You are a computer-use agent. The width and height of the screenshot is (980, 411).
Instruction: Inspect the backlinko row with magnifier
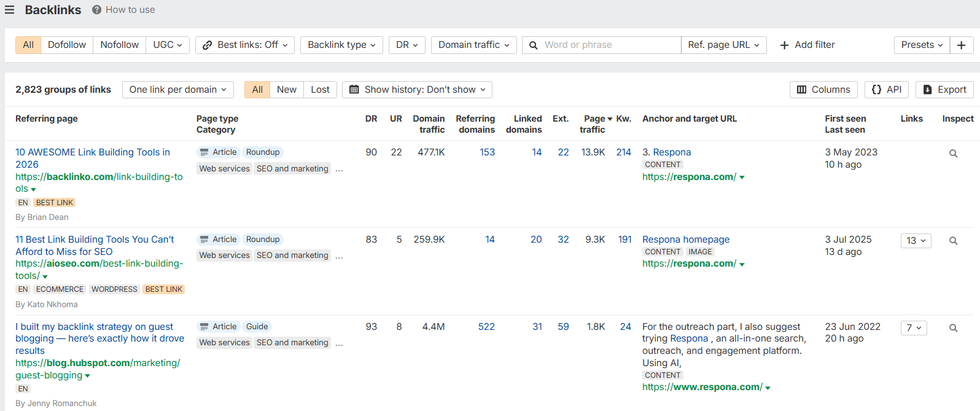click(954, 154)
